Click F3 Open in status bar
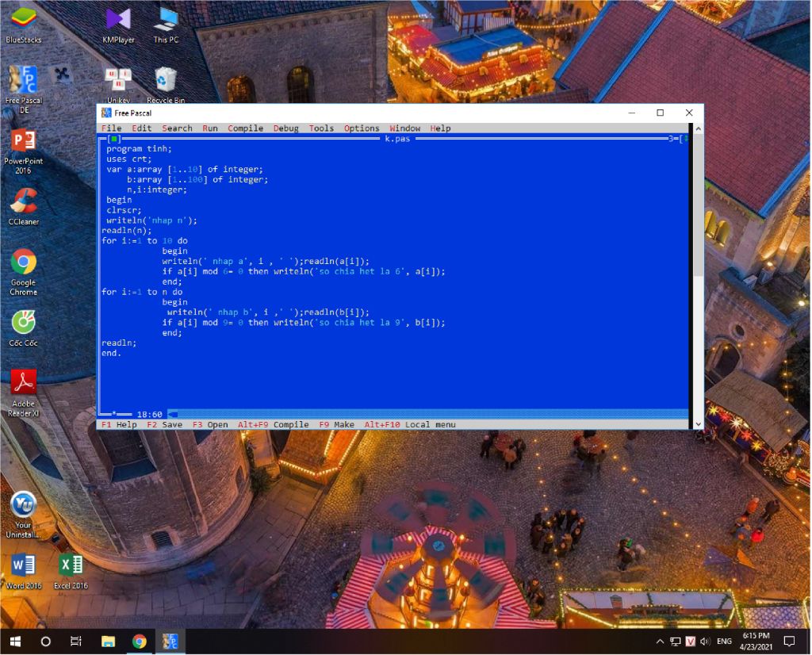 click(x=210, y=424)
